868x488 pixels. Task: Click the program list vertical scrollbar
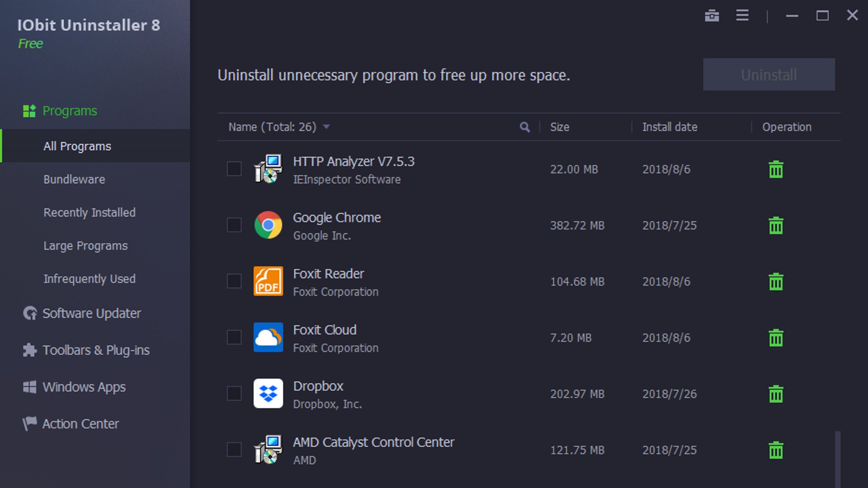click(837, 459)
